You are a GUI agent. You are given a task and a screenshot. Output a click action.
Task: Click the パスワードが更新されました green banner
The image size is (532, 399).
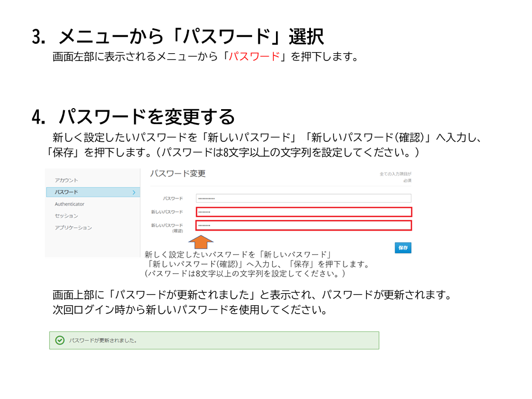(x=214, y=340)
